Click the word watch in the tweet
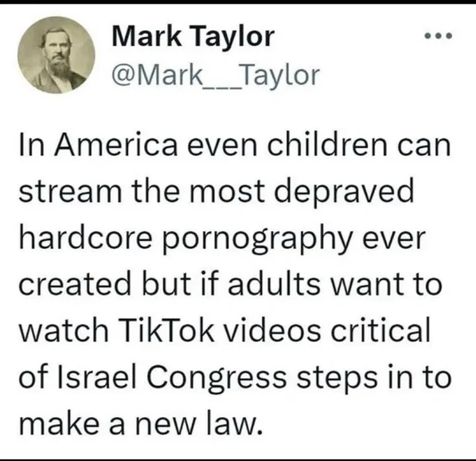 (63, 330)
